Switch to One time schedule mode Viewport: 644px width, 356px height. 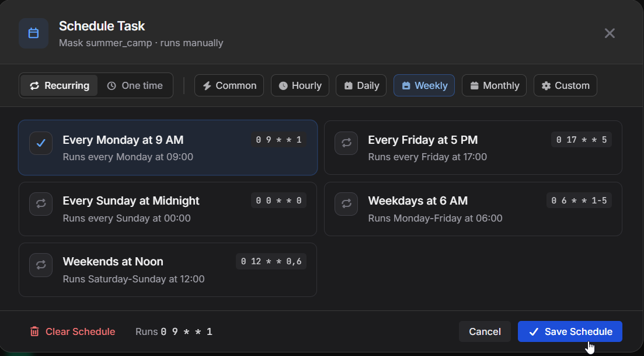point(135,85)
